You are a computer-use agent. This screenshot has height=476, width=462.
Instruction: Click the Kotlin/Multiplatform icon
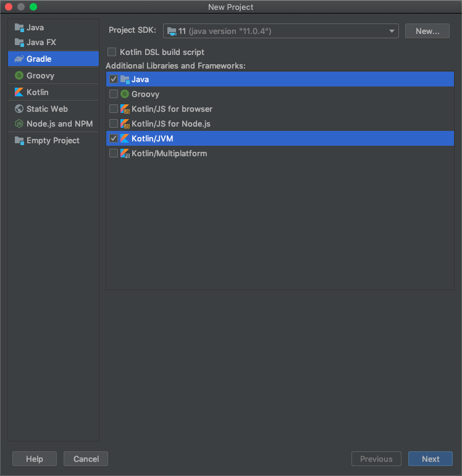[x=125, y=153]
